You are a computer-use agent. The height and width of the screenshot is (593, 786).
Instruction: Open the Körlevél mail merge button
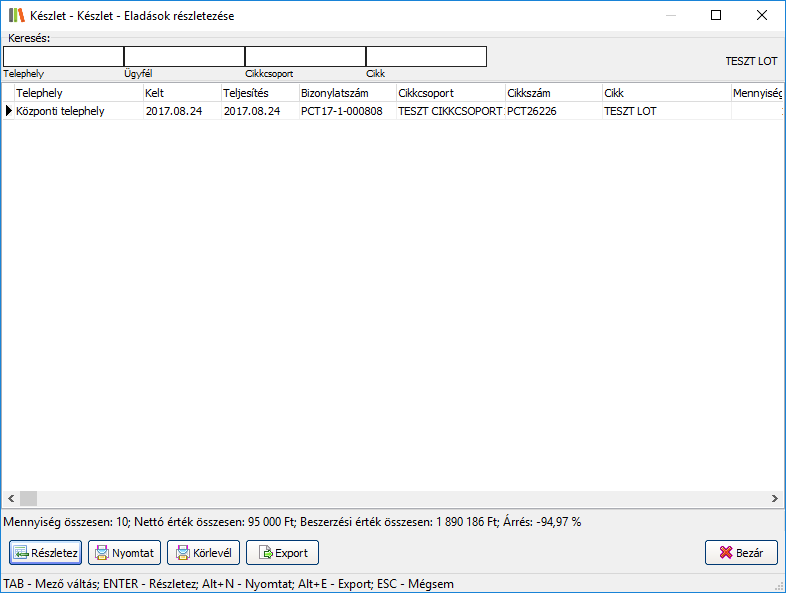coord(203,552)
